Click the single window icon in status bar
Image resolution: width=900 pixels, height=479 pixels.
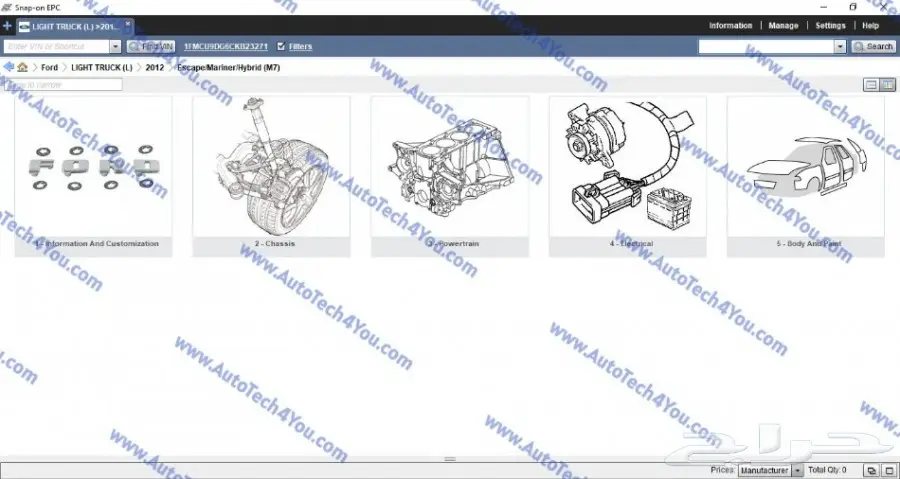click(889, 471)
